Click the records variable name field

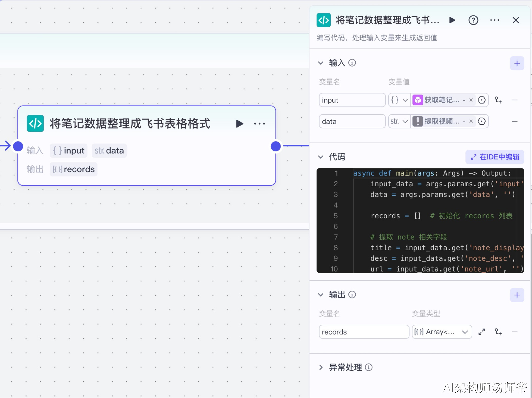[x=364, y=332]
